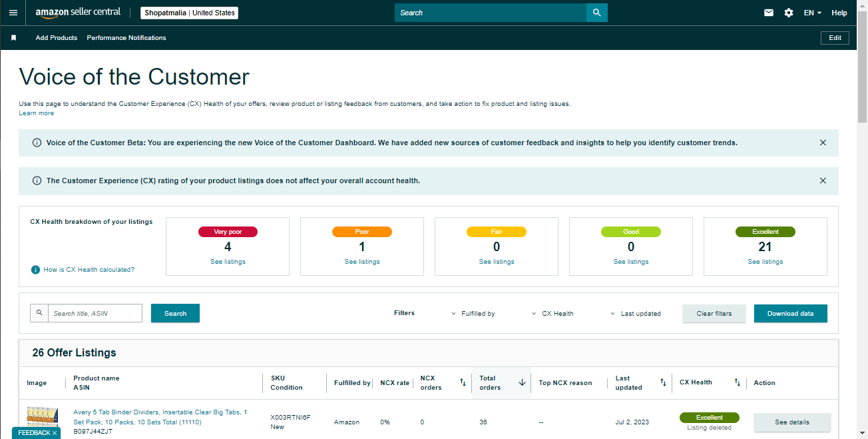
Task: Click the info icon on the Beta banner
Action: point(36,143)
